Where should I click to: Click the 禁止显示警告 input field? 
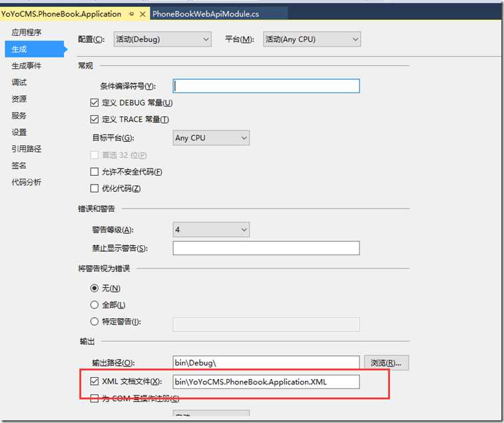tap(266, 248)
